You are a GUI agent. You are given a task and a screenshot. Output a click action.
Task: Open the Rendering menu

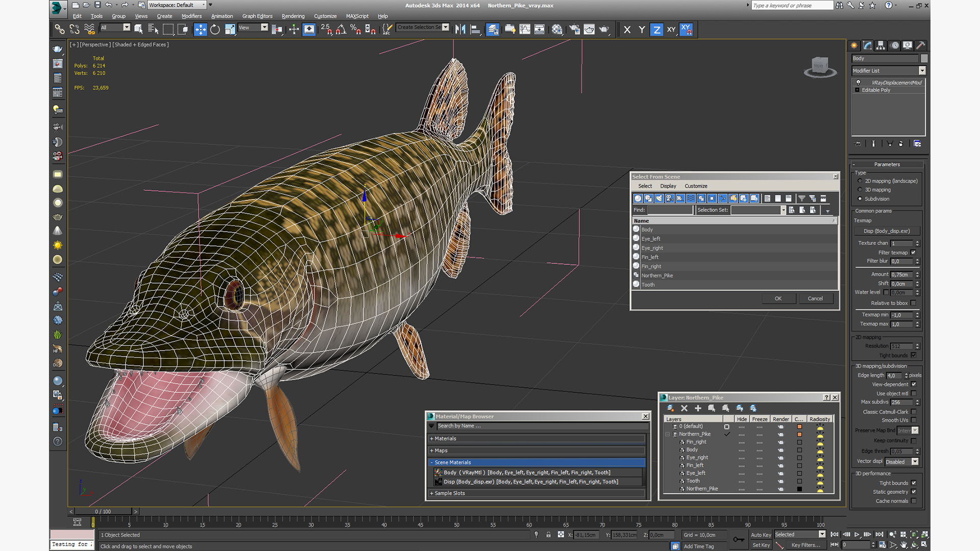pos(292,16)
